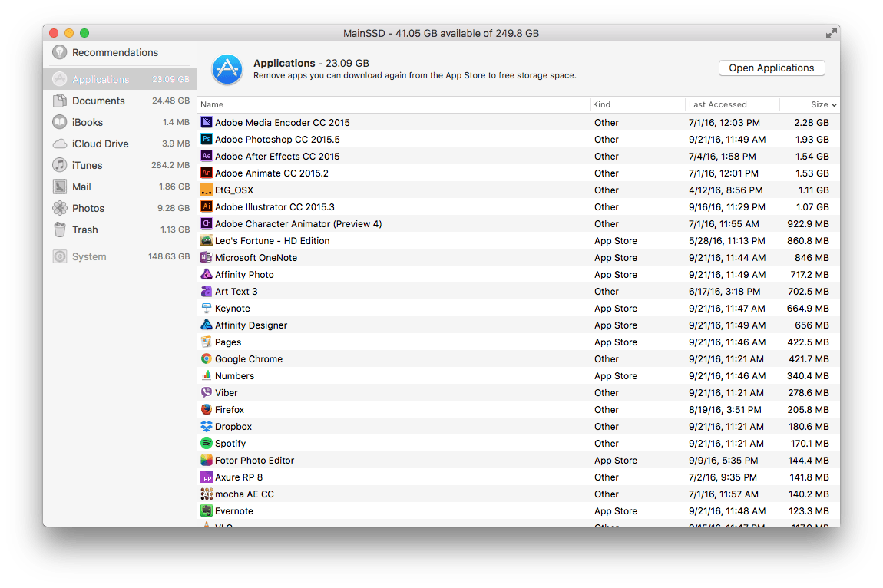The image size is (883, 588).
Task: Click the large App Store header icon
Action: [x=227, y=69]
